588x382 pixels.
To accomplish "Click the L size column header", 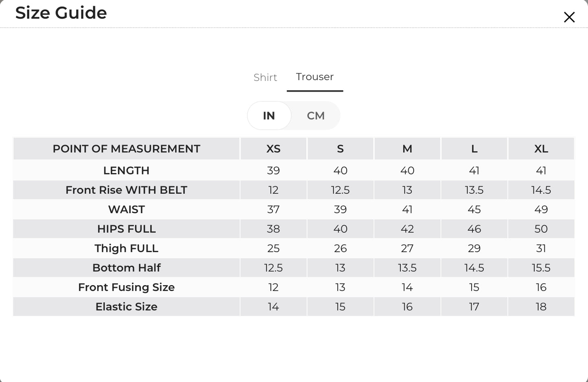I will [x=474, y=149].
